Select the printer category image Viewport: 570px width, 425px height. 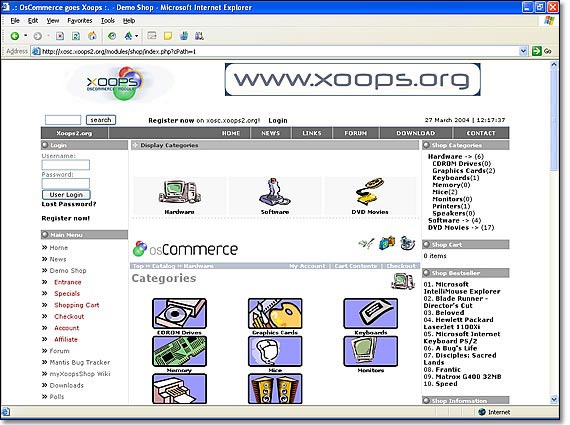(x=180, y=389)
